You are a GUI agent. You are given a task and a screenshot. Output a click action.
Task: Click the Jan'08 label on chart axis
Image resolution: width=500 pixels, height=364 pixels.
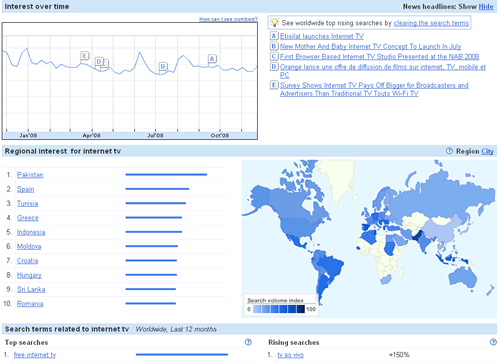(x=28, y=135)
